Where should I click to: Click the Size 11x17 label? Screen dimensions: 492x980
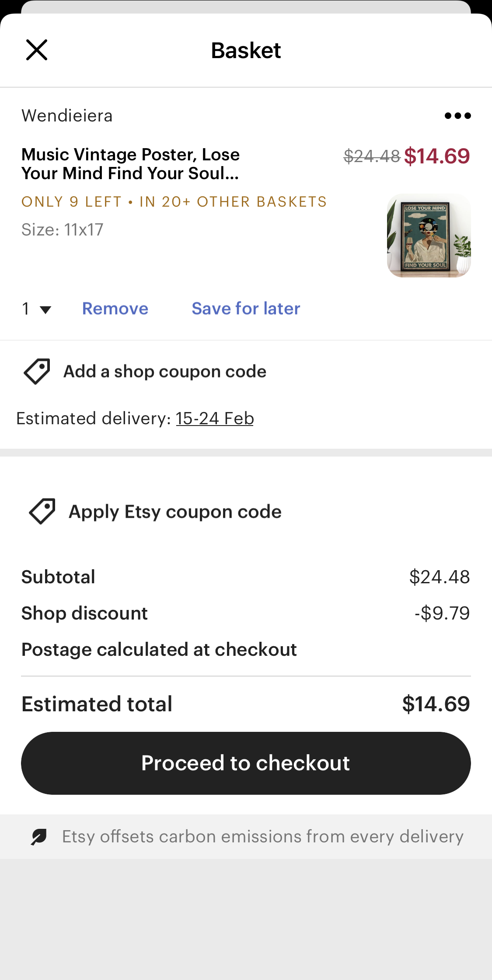pyautogui.click(x=62, y=229)
